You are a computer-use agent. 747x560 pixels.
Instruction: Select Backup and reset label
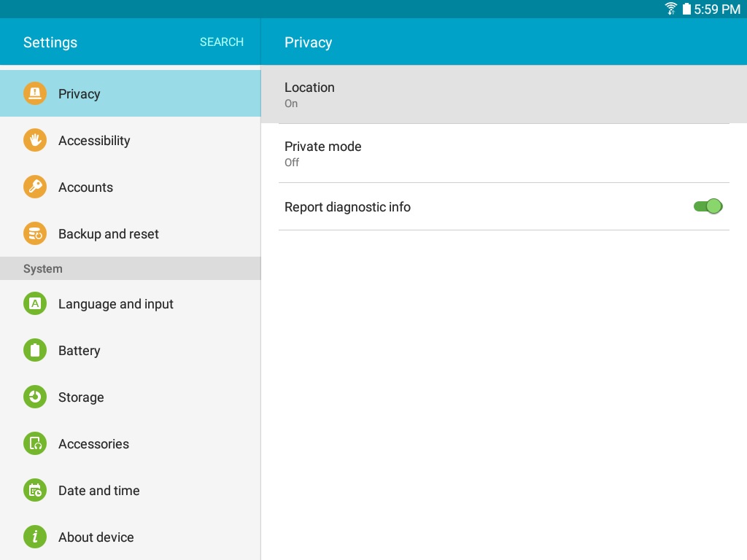pyautogui.click(x=109, y=234)
